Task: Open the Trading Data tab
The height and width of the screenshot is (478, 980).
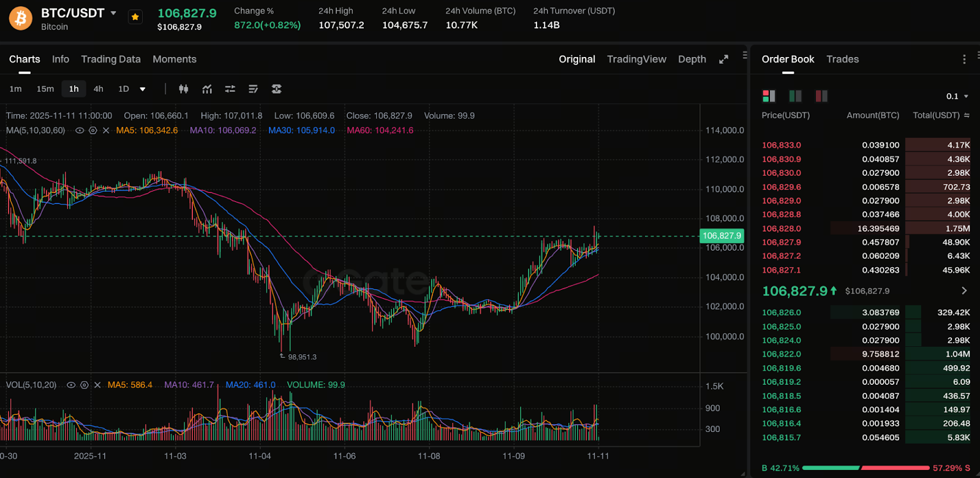Action: (111, 59)
